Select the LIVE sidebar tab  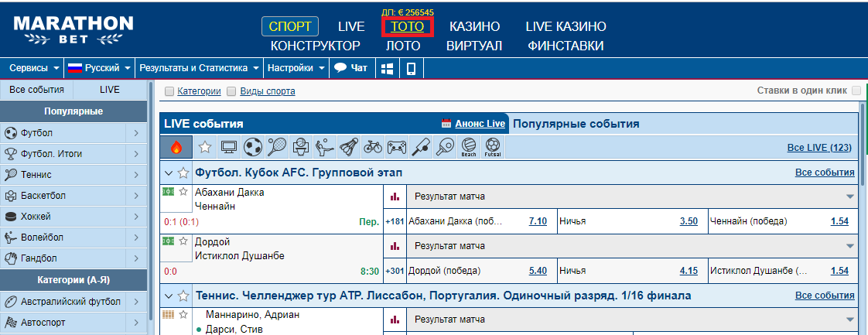tap(110, 89)
